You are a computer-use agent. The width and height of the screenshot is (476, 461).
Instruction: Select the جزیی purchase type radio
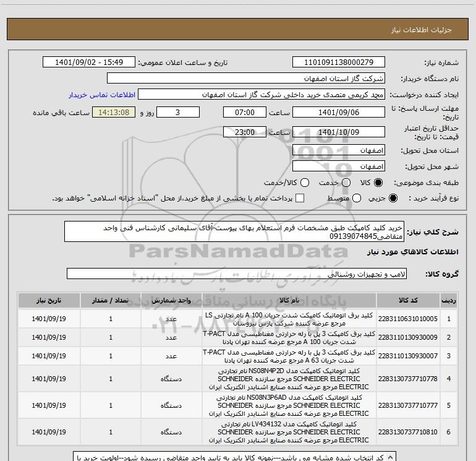393,198
